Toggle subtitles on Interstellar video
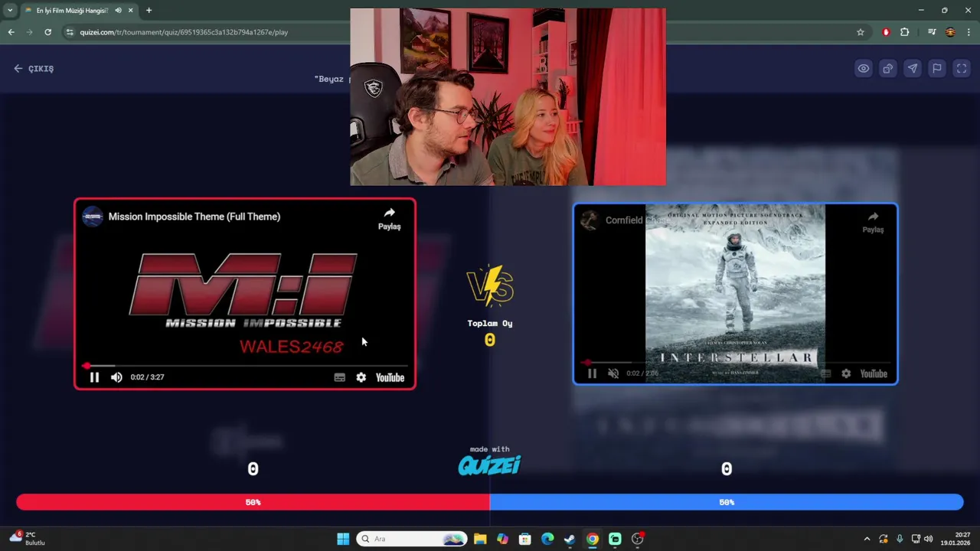The image size is (980, 551). point(825,373)
